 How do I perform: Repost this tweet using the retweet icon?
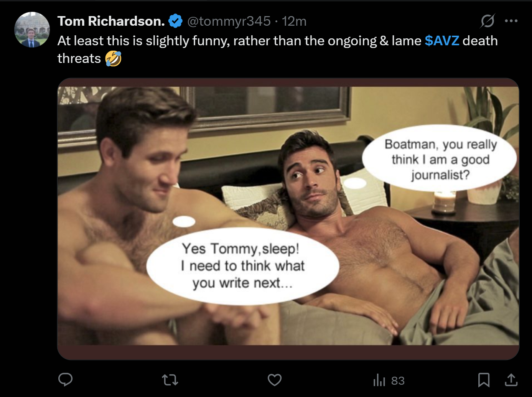click(x=170, y=380)
